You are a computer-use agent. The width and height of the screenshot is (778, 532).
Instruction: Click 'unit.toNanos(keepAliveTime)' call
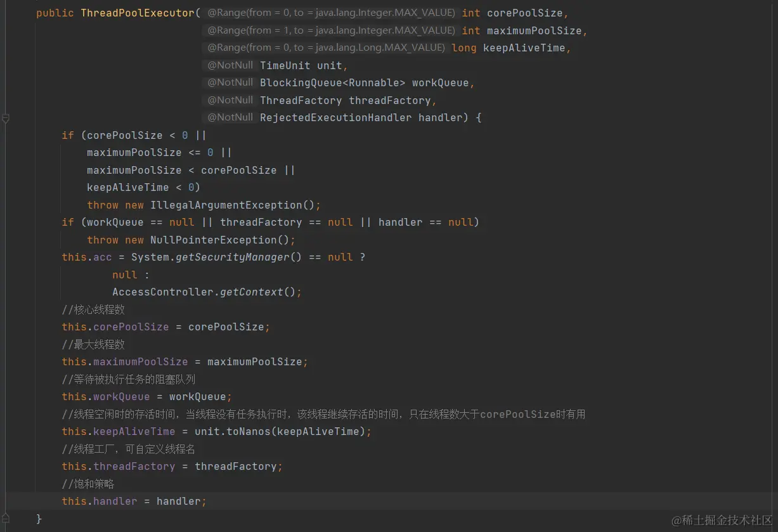point(280,432)
